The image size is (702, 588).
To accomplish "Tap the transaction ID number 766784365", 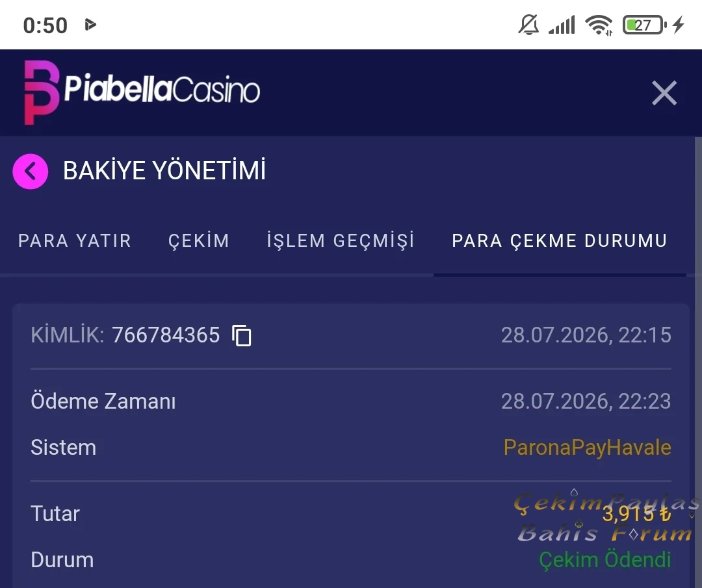I will coord(166,335).
